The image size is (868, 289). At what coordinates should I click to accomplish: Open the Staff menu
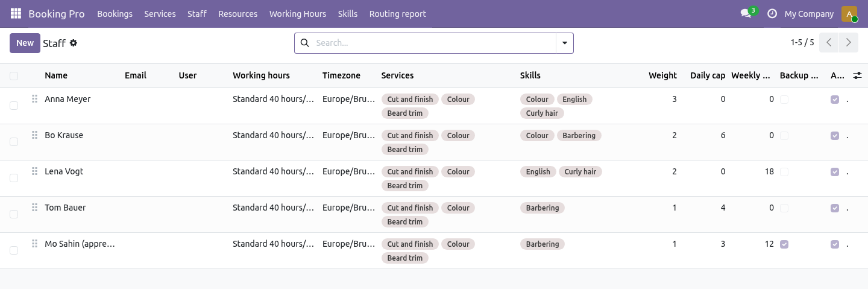point(197,13)
